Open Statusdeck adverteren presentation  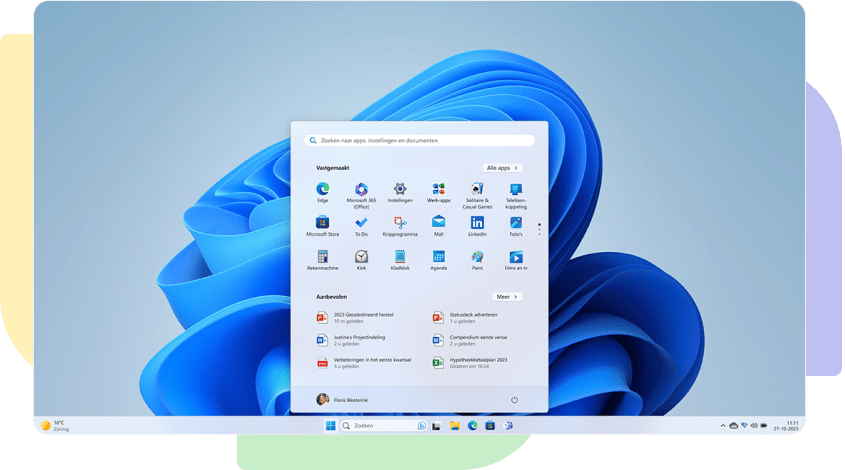[466, 317]
